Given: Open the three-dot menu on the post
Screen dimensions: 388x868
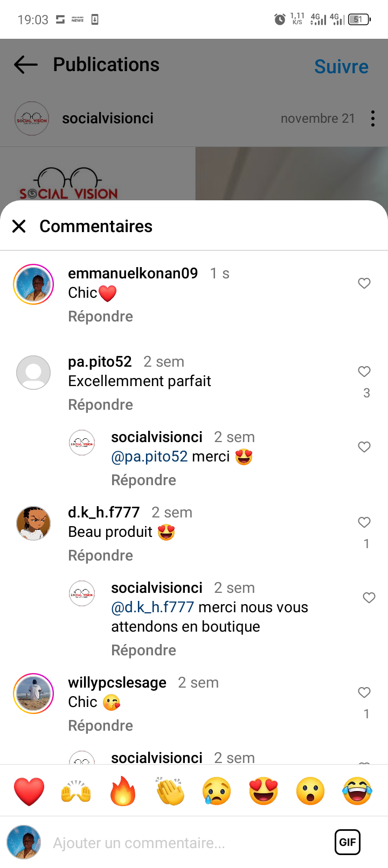Looking at the screenshot, I should [x=372, y=118].
